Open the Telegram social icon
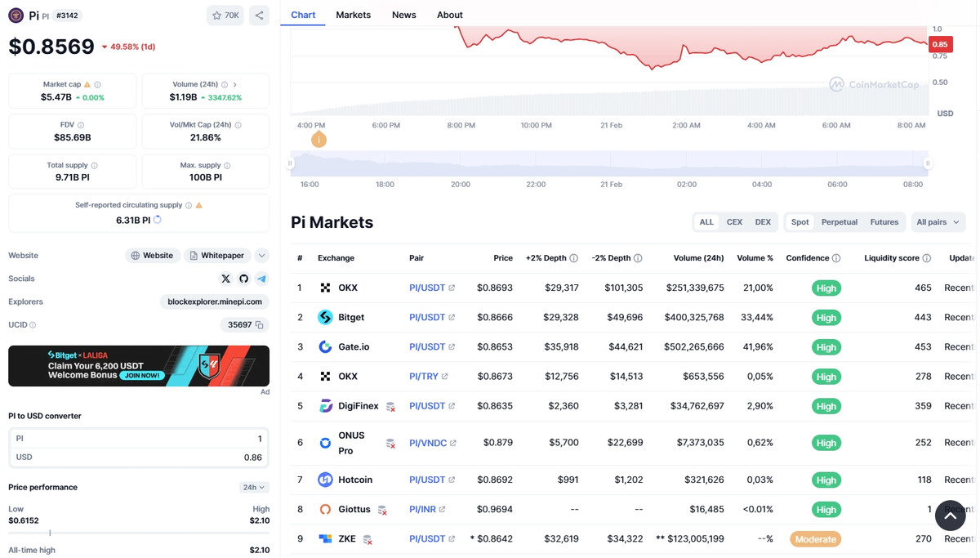980x558 pixels. 261,279
